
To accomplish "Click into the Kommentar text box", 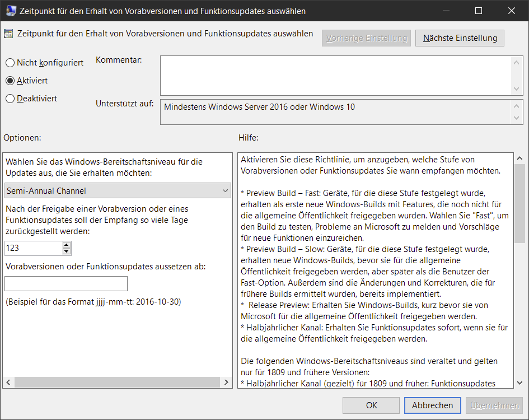I will point(336,76).
